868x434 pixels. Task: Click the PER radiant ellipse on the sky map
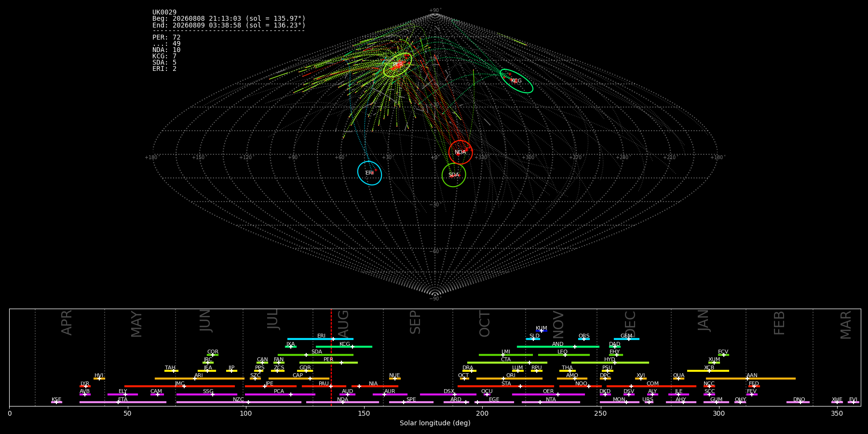coord(397,65)
